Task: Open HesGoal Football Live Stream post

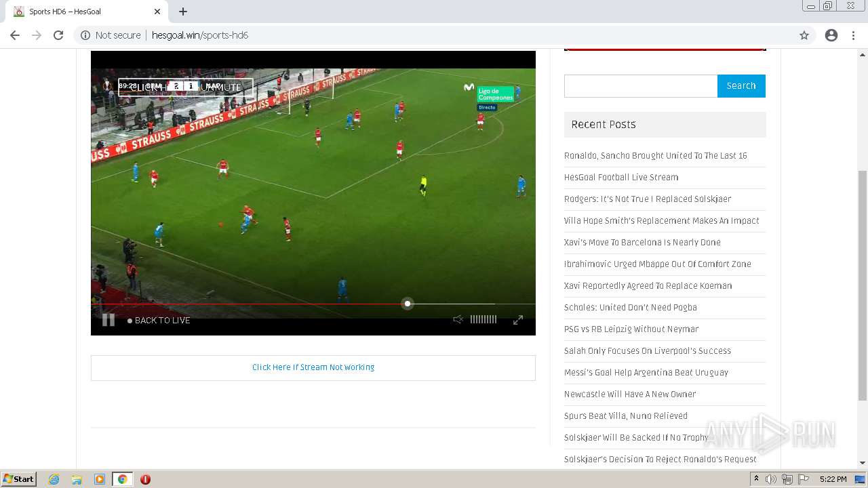Action: click(621, 178)
